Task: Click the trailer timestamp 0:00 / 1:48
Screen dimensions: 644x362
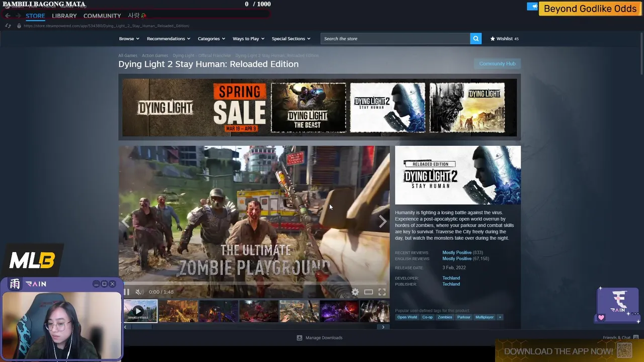Action: click(161, 292)
